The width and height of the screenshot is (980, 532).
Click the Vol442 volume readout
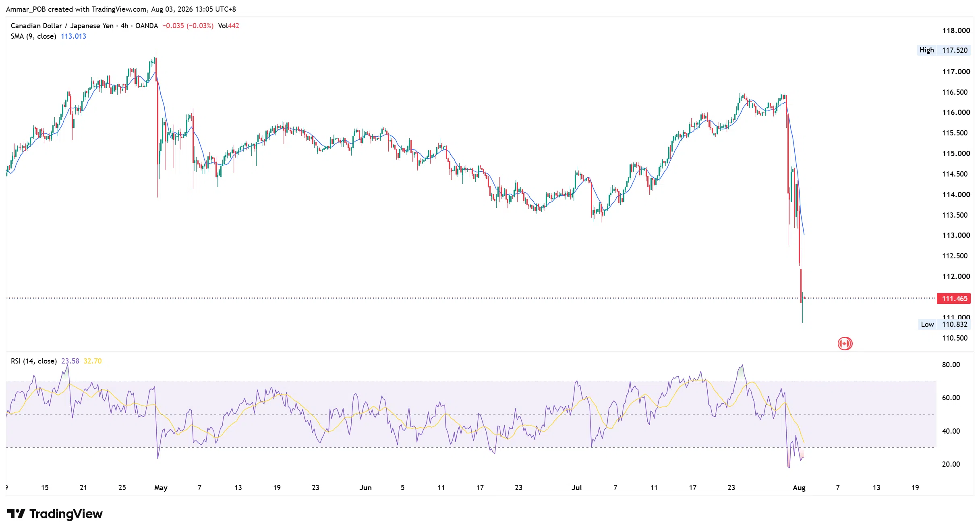tap(228, 26)
